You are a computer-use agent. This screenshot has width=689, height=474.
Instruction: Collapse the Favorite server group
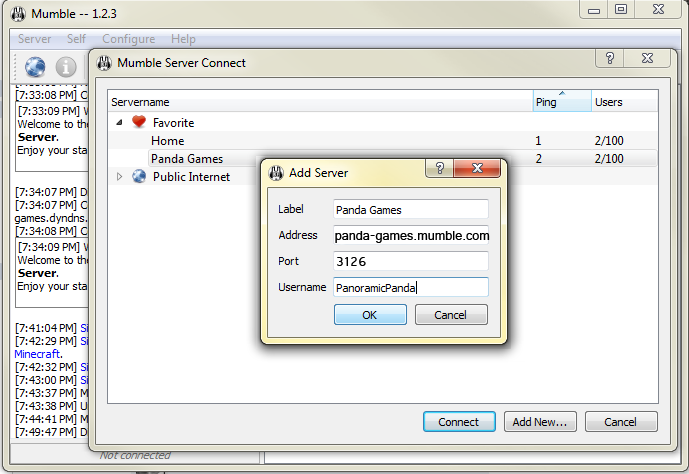point(119,123)
